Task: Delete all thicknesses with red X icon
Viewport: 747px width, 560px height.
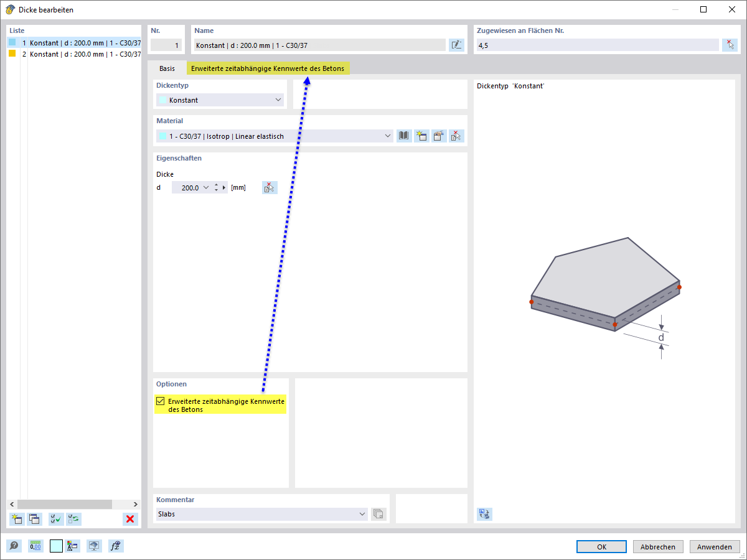Action: click(x=130, y=519)
